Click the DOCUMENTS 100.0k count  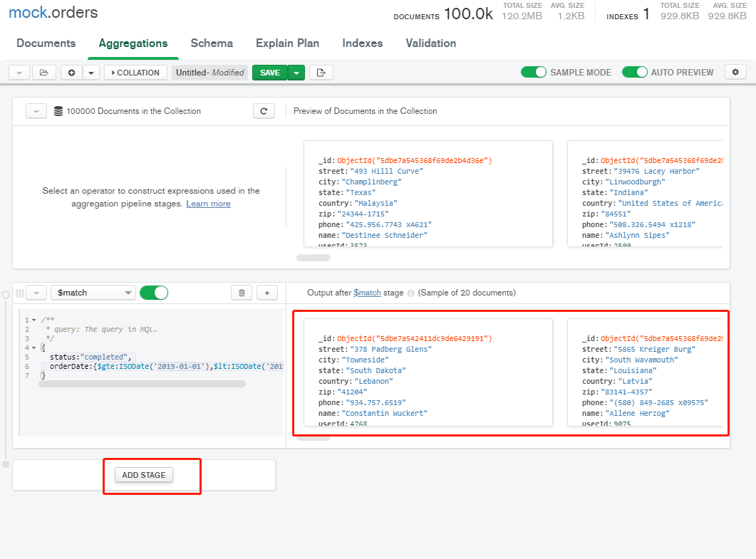pos(443,14)
